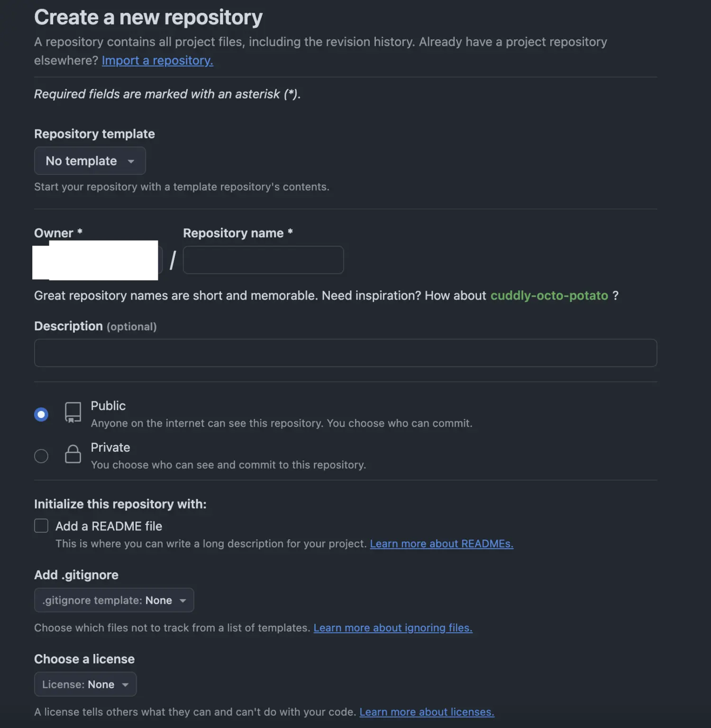Check the "Add a README file" checkbox

41,525
